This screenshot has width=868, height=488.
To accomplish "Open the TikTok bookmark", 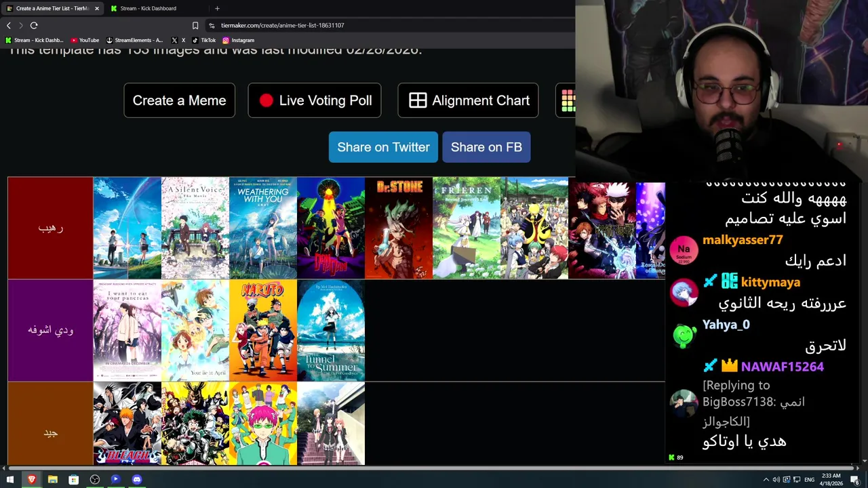I will coord(203,40).
